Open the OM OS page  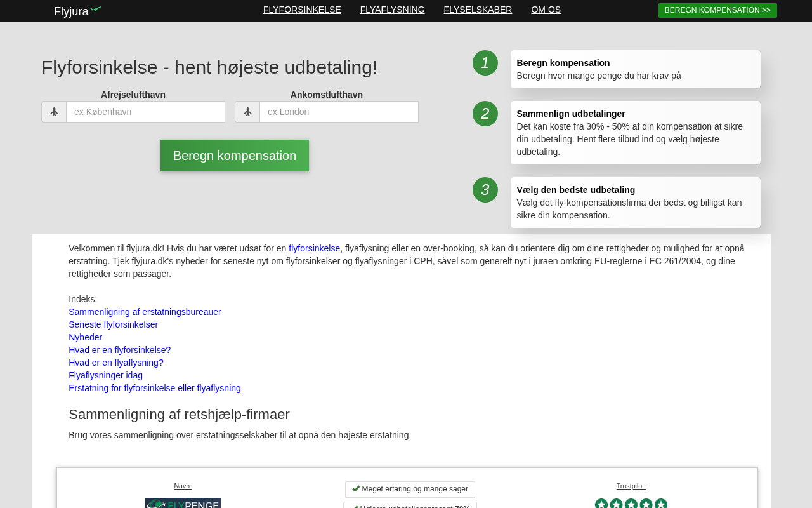(546, 10)
